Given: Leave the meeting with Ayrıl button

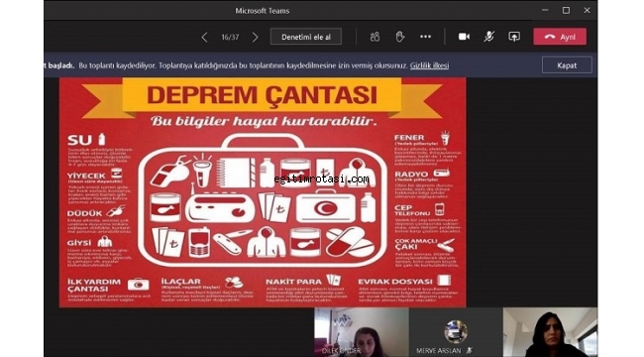Looking at the screenshot, I should (560, 37).
